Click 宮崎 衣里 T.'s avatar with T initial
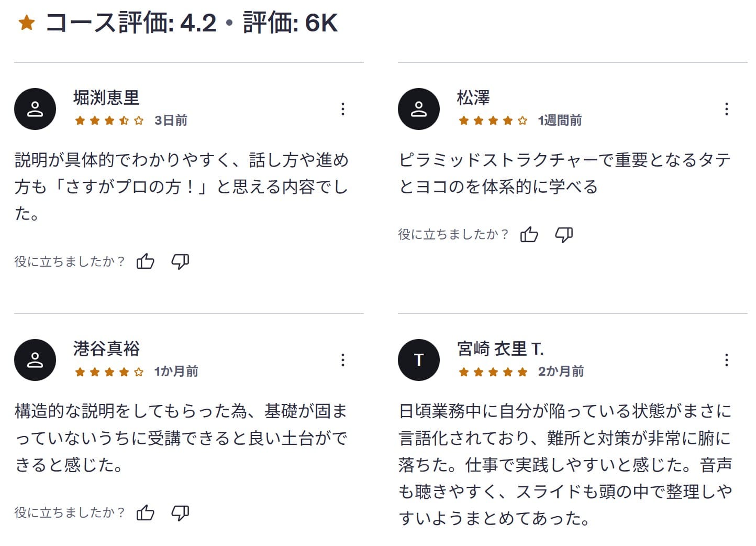Image resolution: width=756 pixels, height=546 pixels. pyautogui.click(x=419, y=360)
